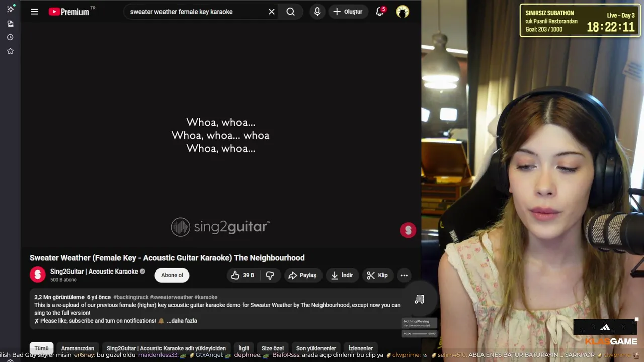Click the Goal: 203 / 1000 text
Screen dimensions: 644x362
[x=544, y=30]
